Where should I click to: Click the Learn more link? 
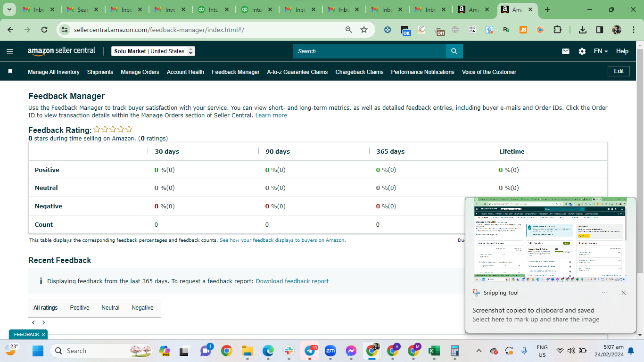[x=271, y=115]
